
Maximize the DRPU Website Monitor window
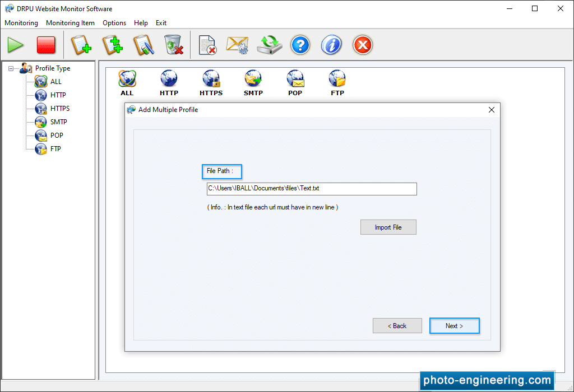535,8
